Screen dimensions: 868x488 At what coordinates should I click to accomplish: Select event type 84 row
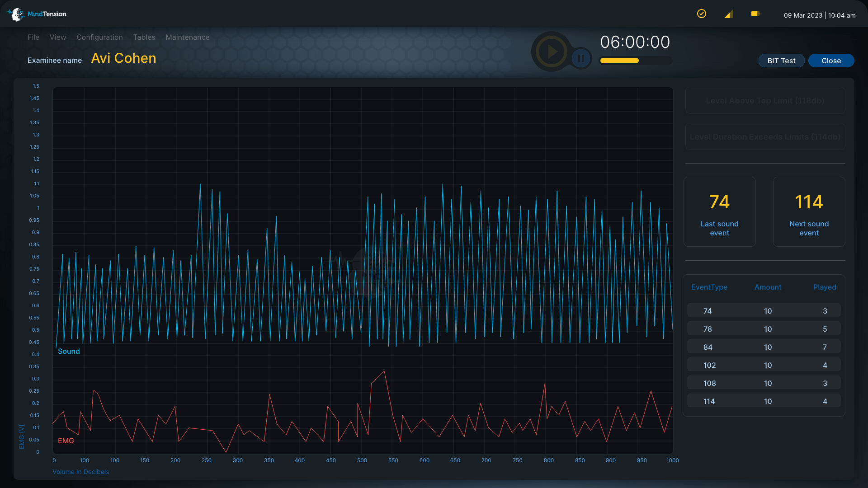tap(764, 347)
